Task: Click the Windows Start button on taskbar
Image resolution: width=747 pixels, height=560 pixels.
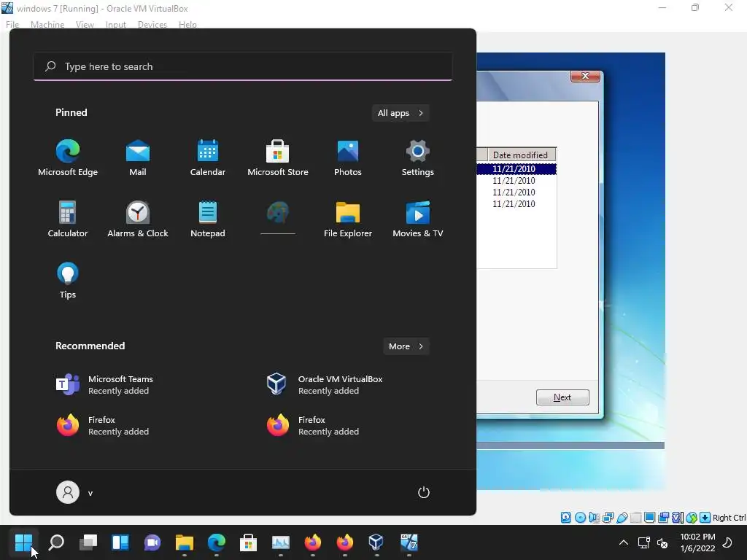Action: point(23,542)
